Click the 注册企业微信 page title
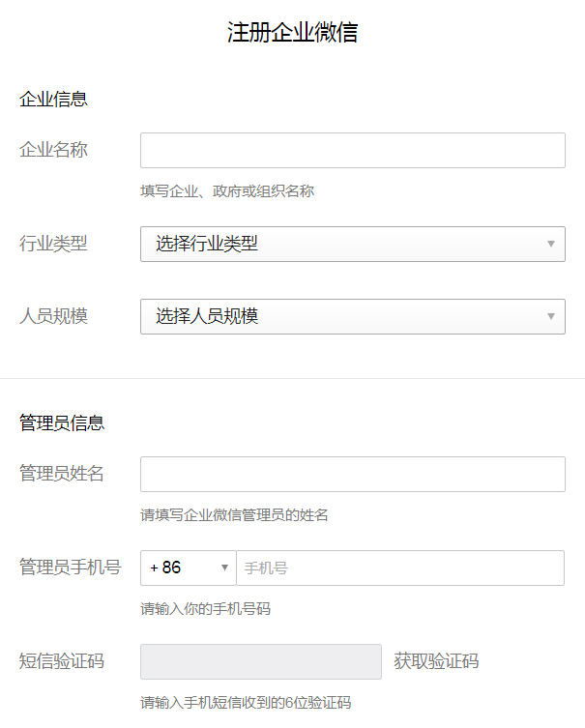 (x=292, y=33)
